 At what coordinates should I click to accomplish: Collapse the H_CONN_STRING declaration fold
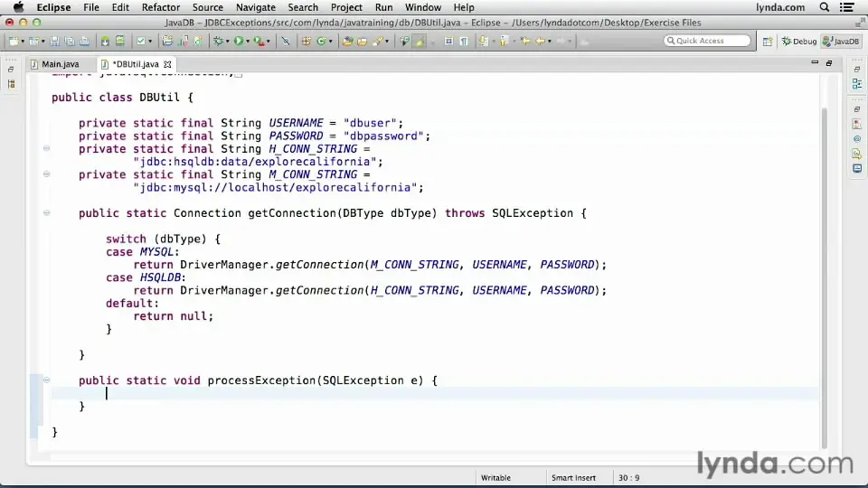(x=46, y=148)
